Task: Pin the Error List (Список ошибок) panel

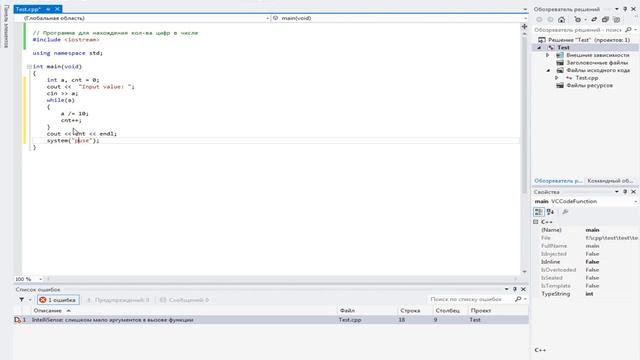Action: 515,289
